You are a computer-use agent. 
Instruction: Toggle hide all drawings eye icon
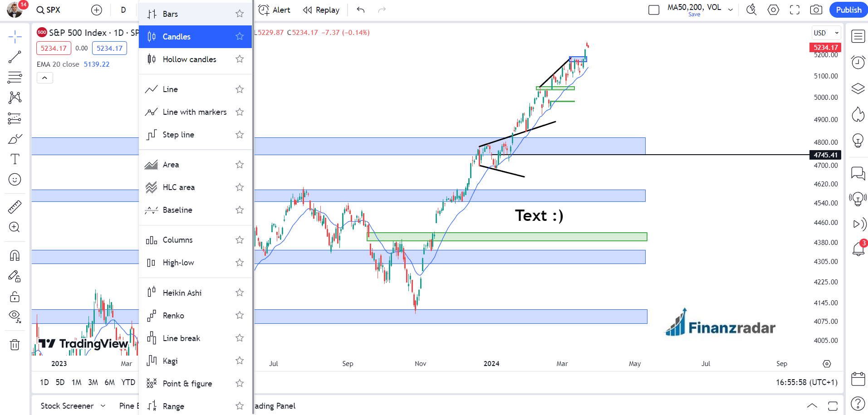click(x=15, y=316)
